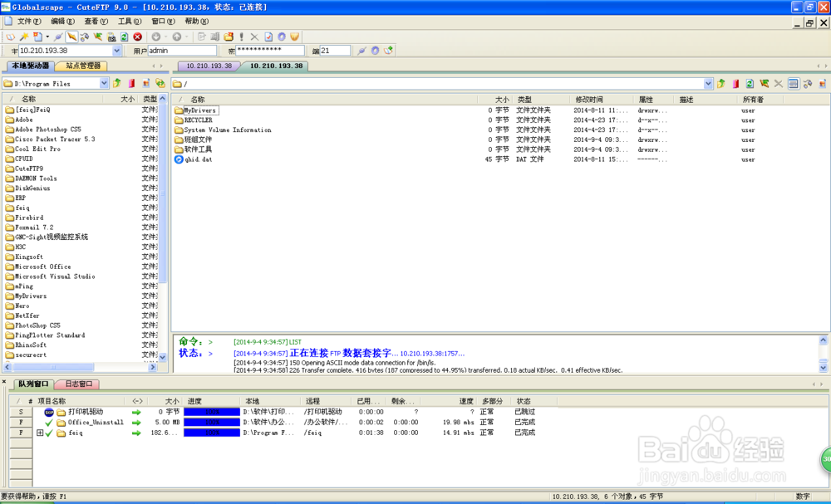Open the 帮助 menu
Screen dimensions: 831x504
point(196,22)
